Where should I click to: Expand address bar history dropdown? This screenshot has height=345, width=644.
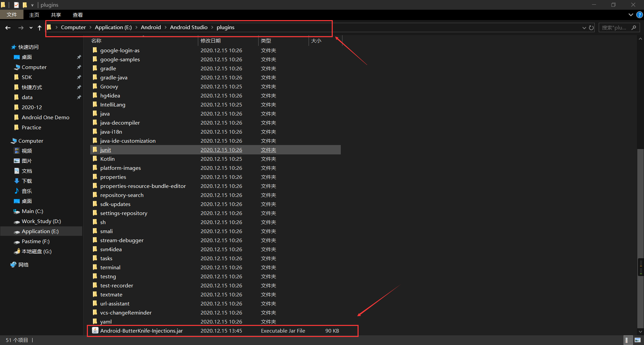pyautogui.click(x=584, y=28)
